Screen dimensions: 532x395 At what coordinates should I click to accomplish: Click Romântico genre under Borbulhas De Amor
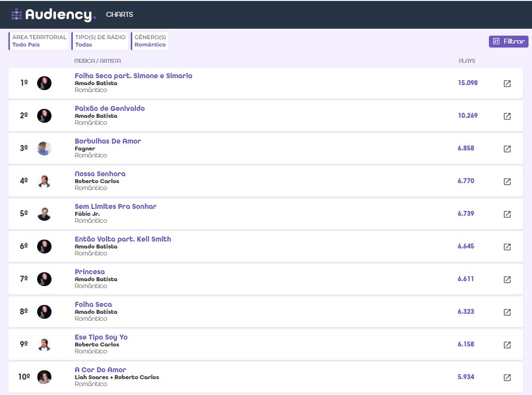[91, 155]
